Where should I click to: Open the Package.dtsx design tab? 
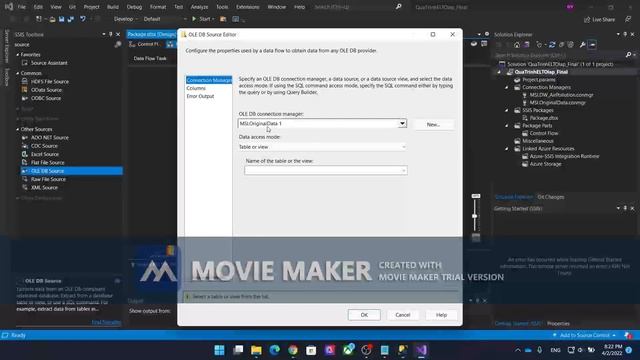click(151, 34)
